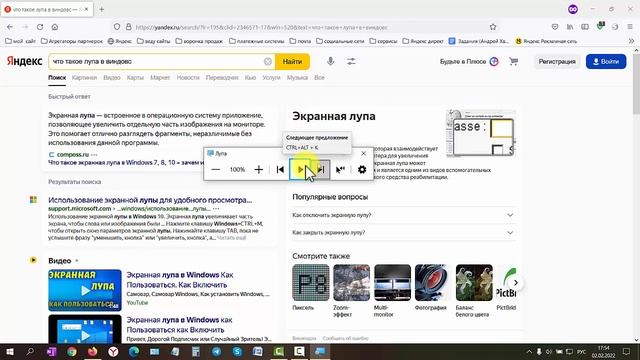This screenshot has height=360, width=640.
Task: Switch to the Новости tab
Action: tap(188, 78)
